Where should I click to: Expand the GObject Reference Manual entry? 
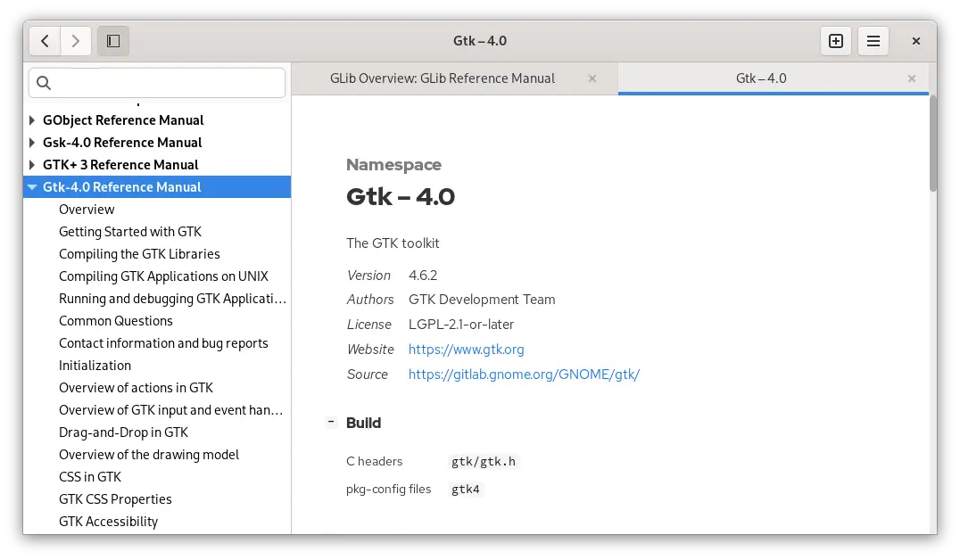point(32,119)
